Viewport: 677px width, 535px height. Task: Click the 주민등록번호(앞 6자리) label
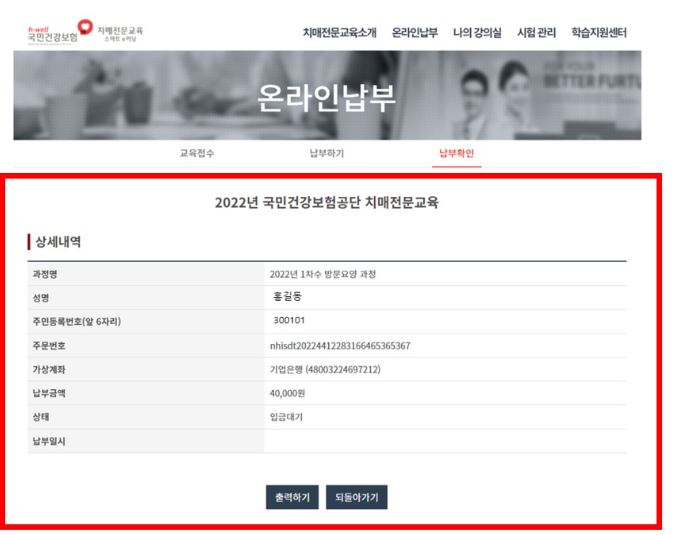point(77,322)
